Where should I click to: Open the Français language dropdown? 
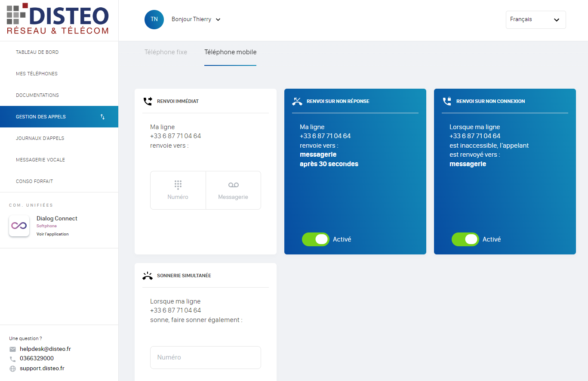536,19
